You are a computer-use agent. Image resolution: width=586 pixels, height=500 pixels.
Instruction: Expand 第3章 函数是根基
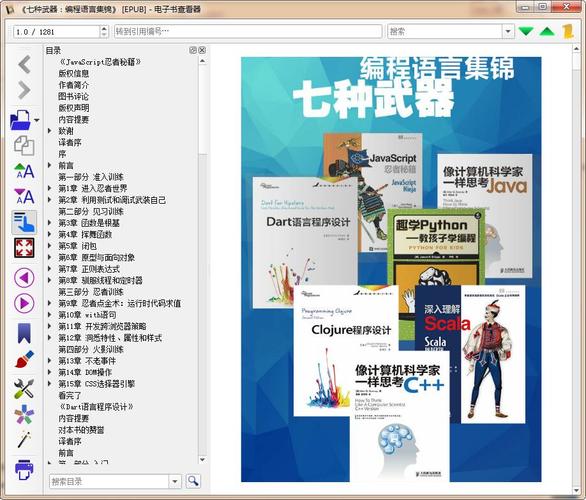[x=50, y=223]
